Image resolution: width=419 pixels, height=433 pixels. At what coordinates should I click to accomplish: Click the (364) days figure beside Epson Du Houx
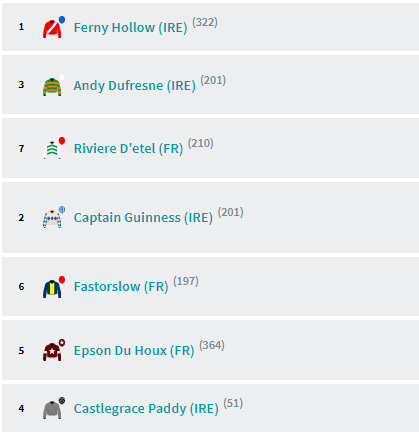pyautogui.click(x=212, y=345)
